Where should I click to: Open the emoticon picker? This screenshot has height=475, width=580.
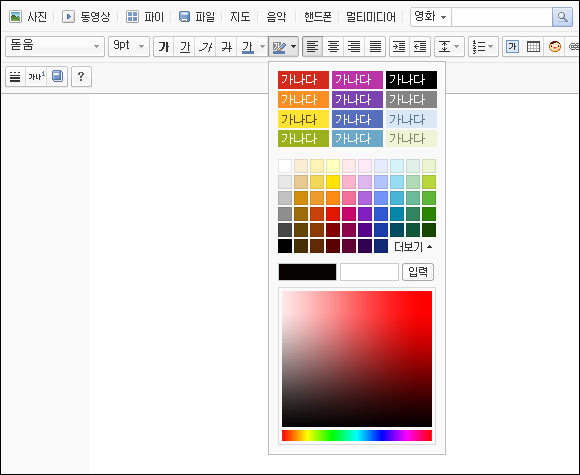pyautogui.click(x=554, y=47)
